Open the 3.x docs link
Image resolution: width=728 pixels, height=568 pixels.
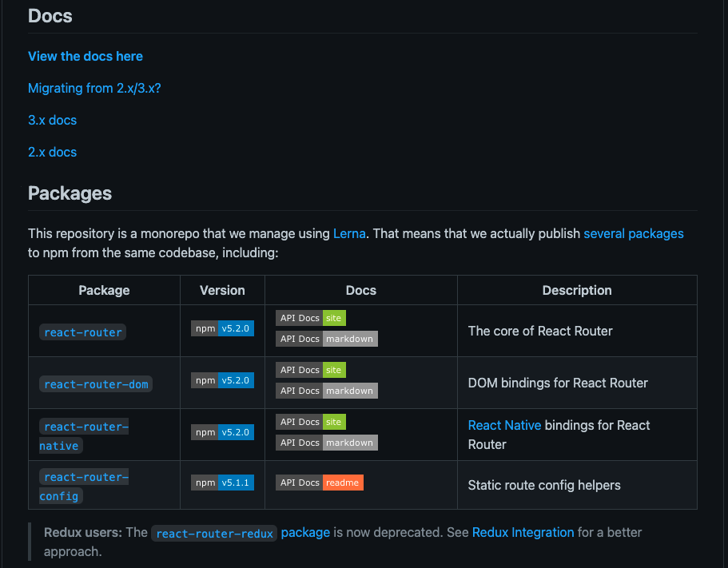click(52, 120)
